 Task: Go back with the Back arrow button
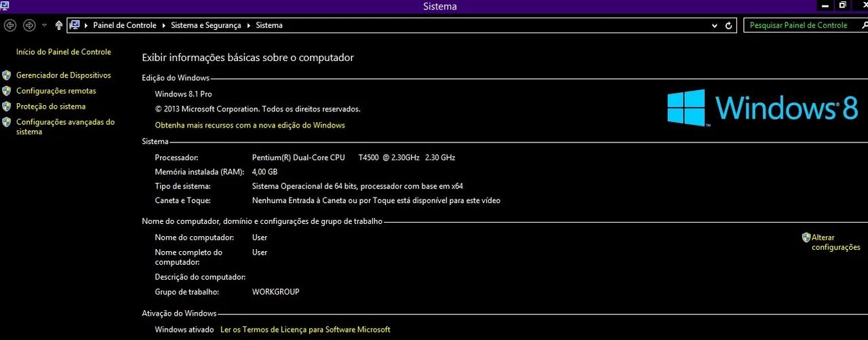pos(10,25)
